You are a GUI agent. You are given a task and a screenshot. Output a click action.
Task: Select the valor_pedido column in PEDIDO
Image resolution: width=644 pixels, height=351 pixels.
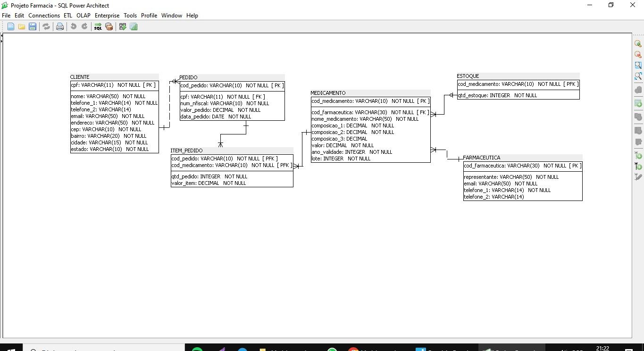[x=220, y=110]
